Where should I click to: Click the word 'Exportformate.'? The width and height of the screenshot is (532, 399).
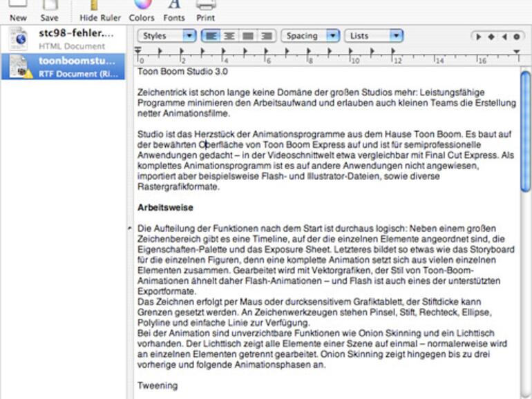pyautogui.click(x=167, y=291)
